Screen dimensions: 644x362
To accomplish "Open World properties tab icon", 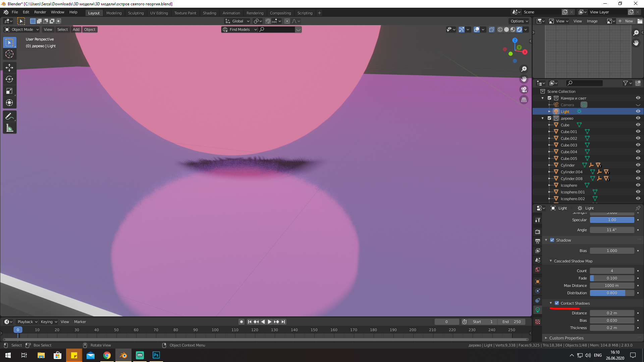I will click(538, 269).
